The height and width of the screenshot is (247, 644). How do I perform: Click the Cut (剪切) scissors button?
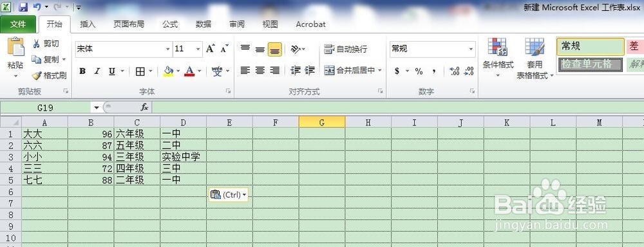[x=46, y=44]
